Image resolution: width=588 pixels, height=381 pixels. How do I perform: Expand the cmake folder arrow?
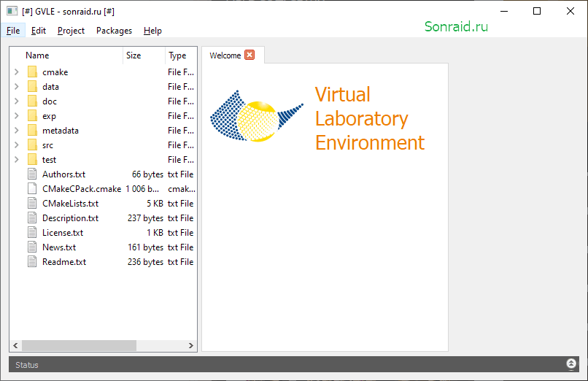click(17, 72)
